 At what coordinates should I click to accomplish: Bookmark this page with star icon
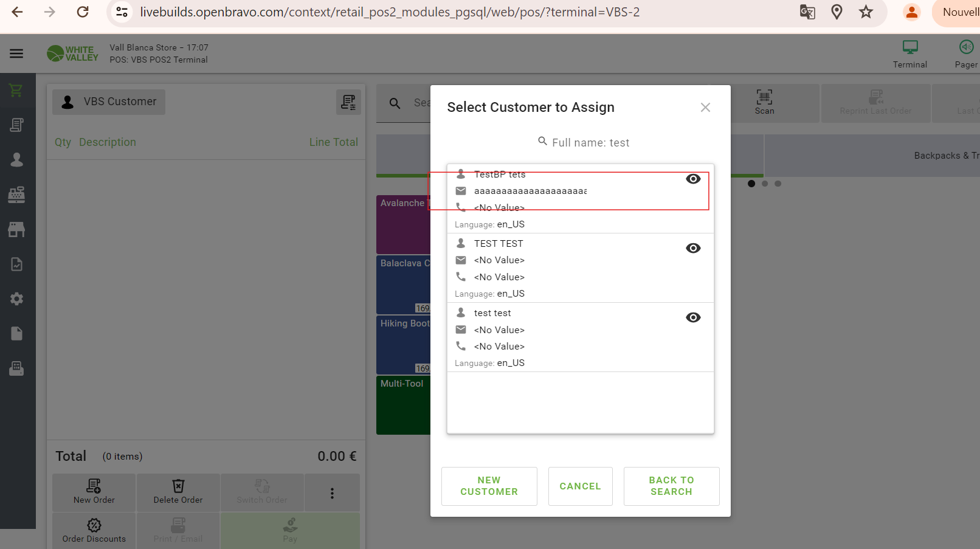(x=866, y=12)
